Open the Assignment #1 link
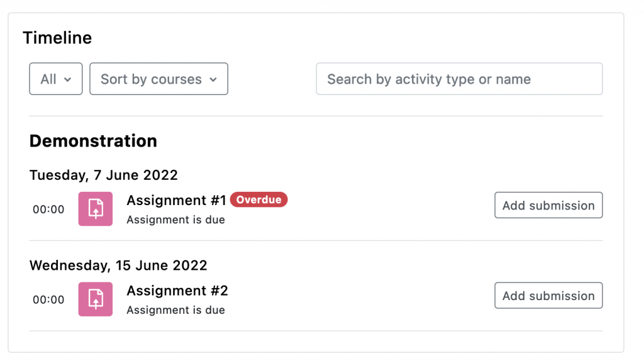The height and width of the screenshot is (363, 644). click(x=175, y=200)
